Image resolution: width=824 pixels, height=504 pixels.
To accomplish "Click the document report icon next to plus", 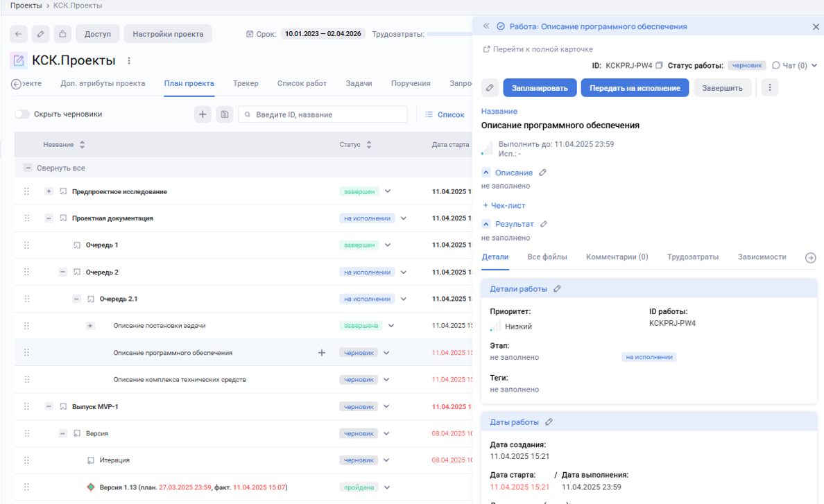I will pos(225,114).
